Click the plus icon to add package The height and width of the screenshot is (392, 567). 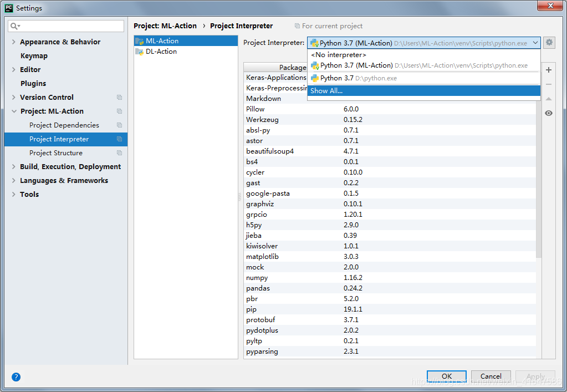[549, 70]
